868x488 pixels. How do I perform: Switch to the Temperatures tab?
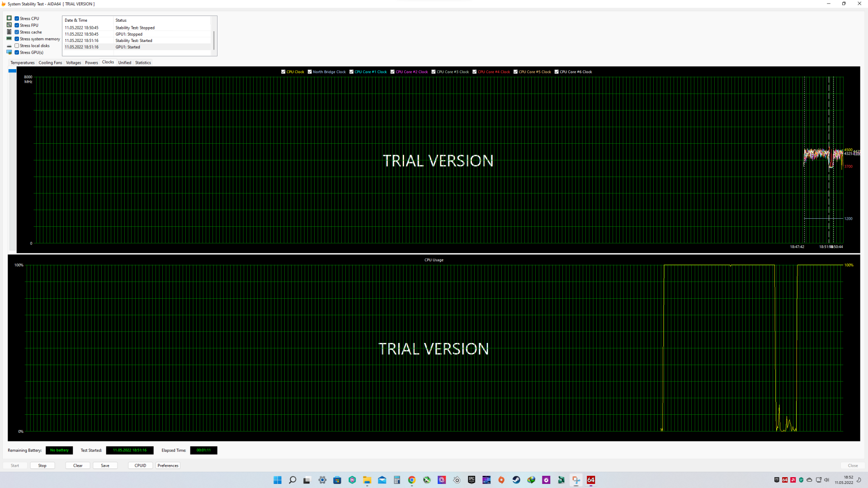22,63
